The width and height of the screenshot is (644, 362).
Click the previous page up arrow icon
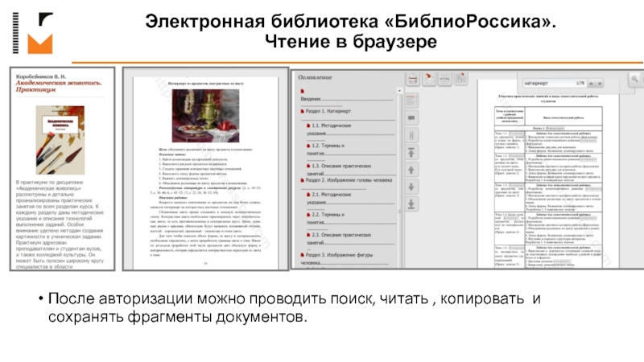411,170
